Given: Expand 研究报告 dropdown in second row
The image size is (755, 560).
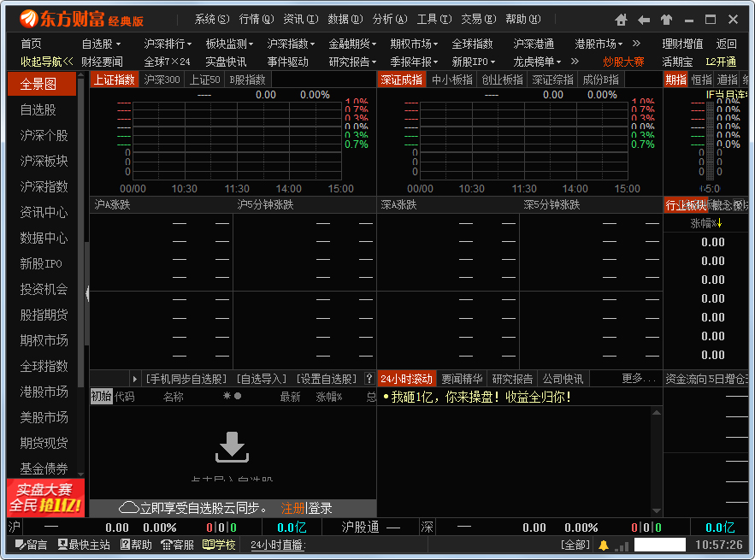Looking at the screenshot, I should [x=352, y=62].
